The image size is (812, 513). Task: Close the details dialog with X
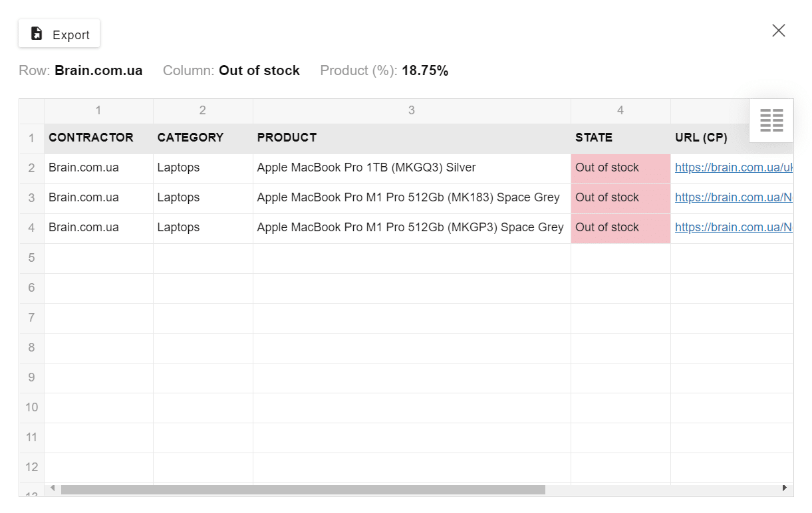tap(778, 31)
